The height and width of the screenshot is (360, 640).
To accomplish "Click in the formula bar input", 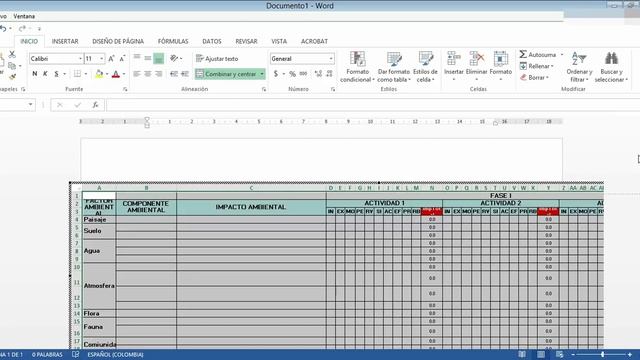I will tap(372, 105).
